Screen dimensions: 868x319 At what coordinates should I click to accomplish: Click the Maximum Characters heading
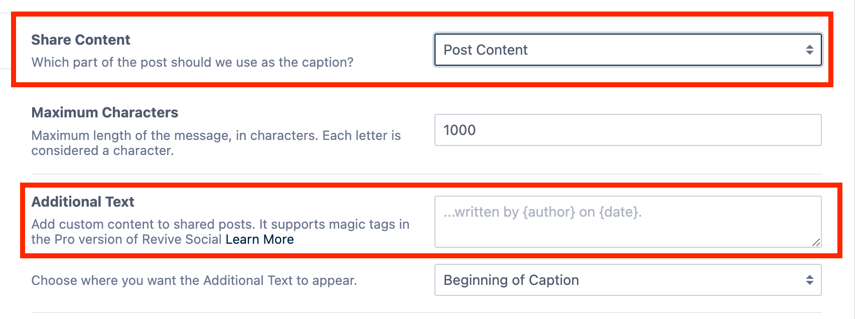tap(104, 112)
